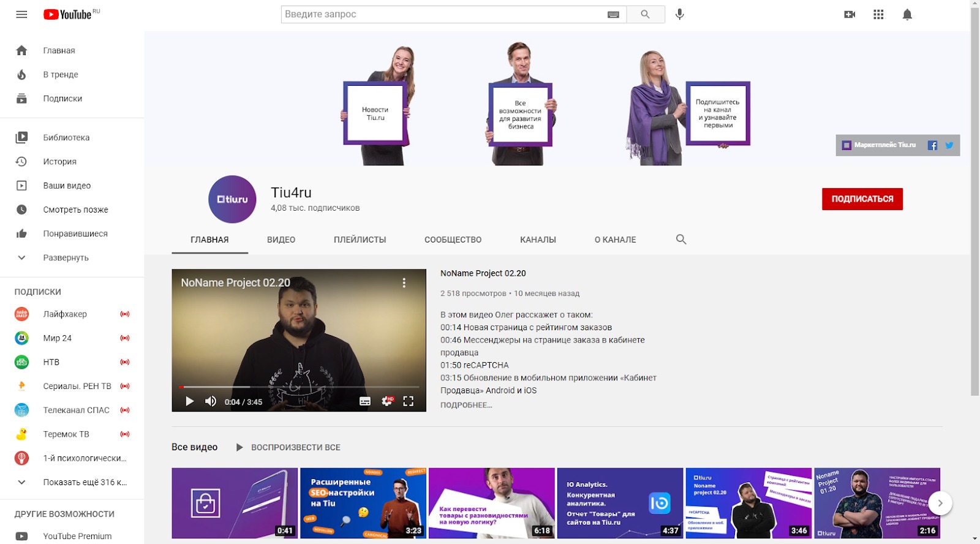Open the IO Analytics video thumbnail
Viewport: 980px width, 544px height.
point(620,503)
